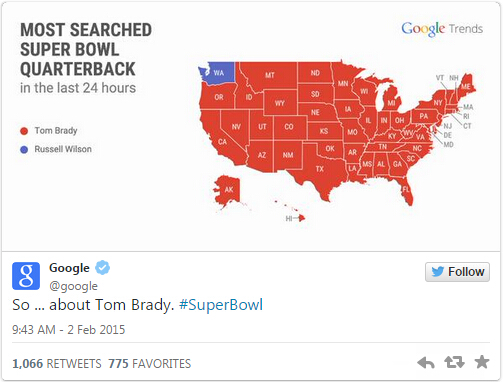The width and height of the screenshot is (503, 382).
Task: Open Google's blue profile avatar
Action: (x=26, y=276)
